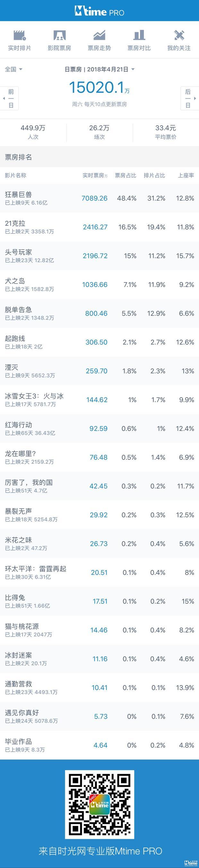Open the 我的关注 satellite icon
Screen dimensions: 199x868
coord(179,35)
